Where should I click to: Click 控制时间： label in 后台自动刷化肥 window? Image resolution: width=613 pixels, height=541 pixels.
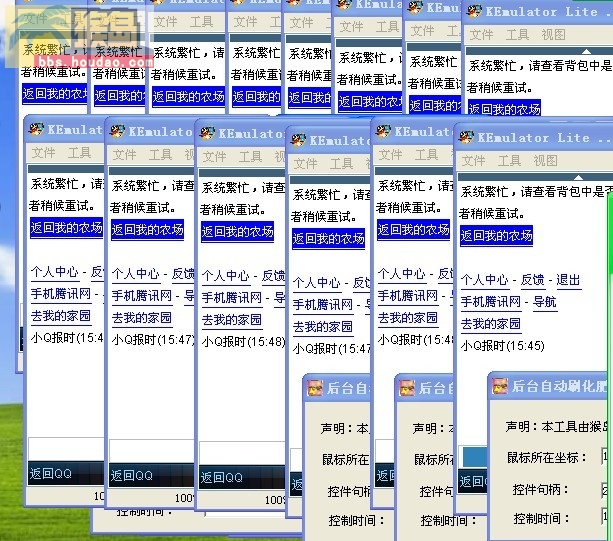coord(541,519)
